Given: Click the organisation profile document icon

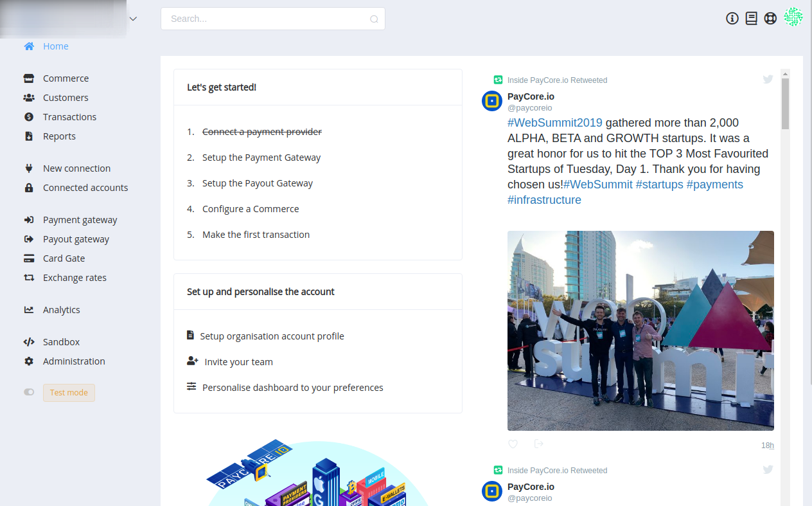Looking at the screenshot, I should [190, 336].
